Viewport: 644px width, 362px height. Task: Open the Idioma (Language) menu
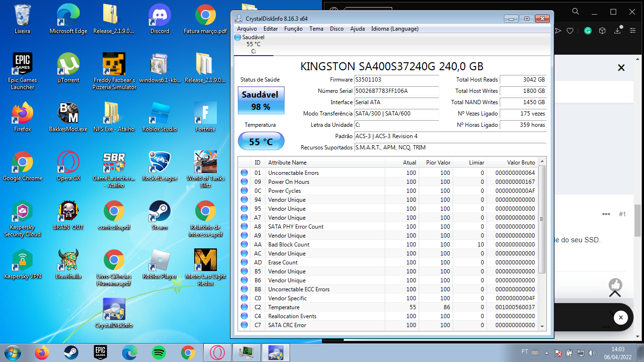click(395, 29)
